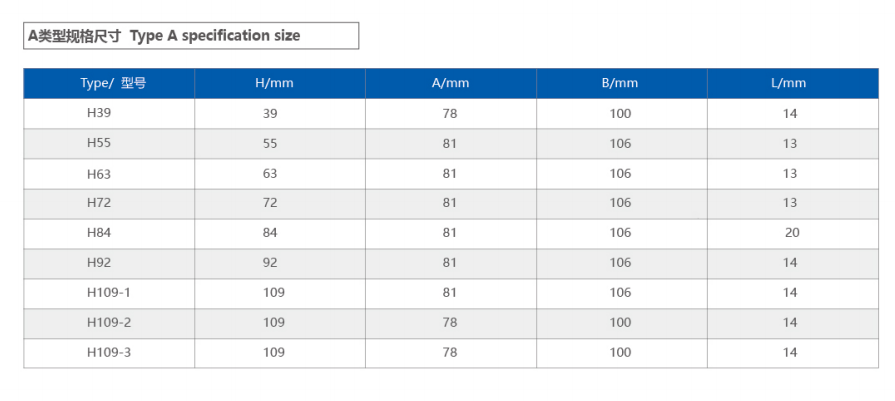Click the H84 row label
This screenshot has width=895, height=401.
coord(99,233)
